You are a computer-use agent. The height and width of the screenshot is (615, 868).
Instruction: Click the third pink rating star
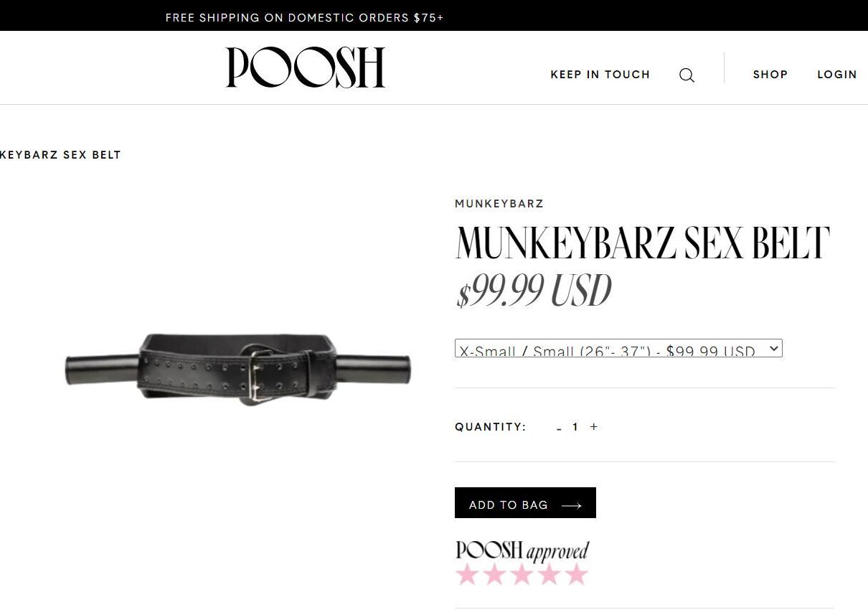(x=522, y=574)
